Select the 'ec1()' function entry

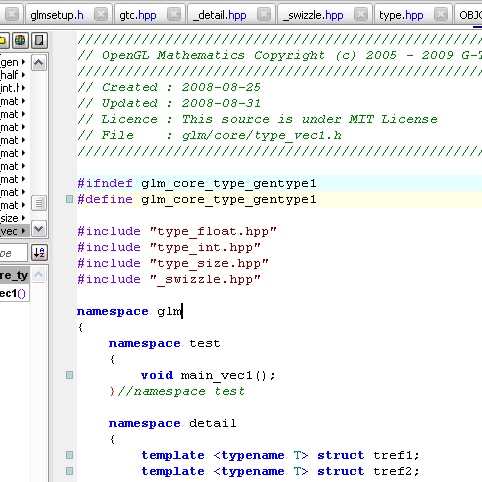(x=14, y=293)
